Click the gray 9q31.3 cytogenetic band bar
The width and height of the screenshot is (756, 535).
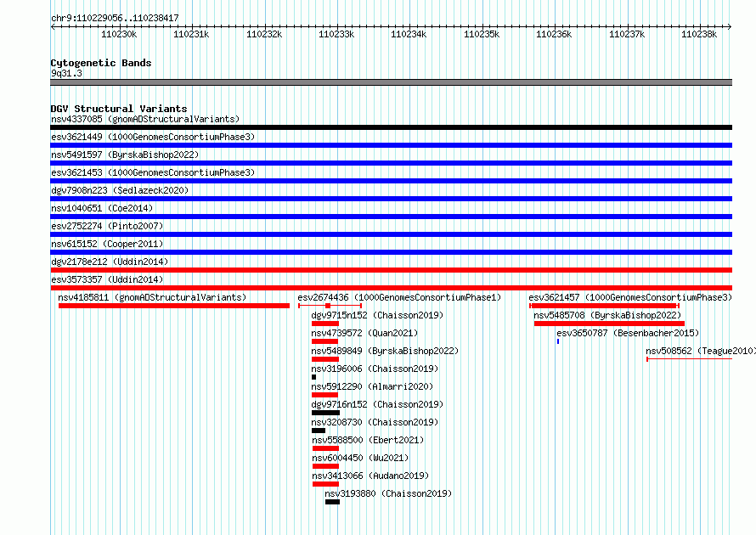(x=391, y=82)
